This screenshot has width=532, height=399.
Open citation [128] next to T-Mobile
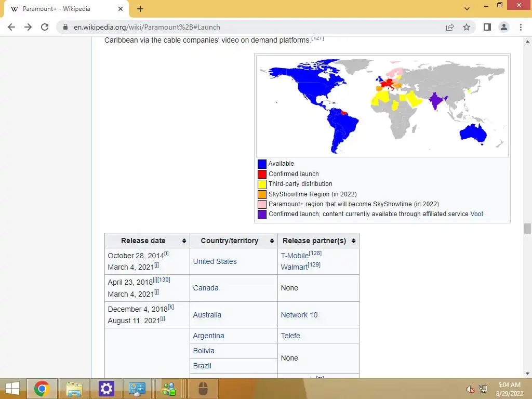point(315,253)
